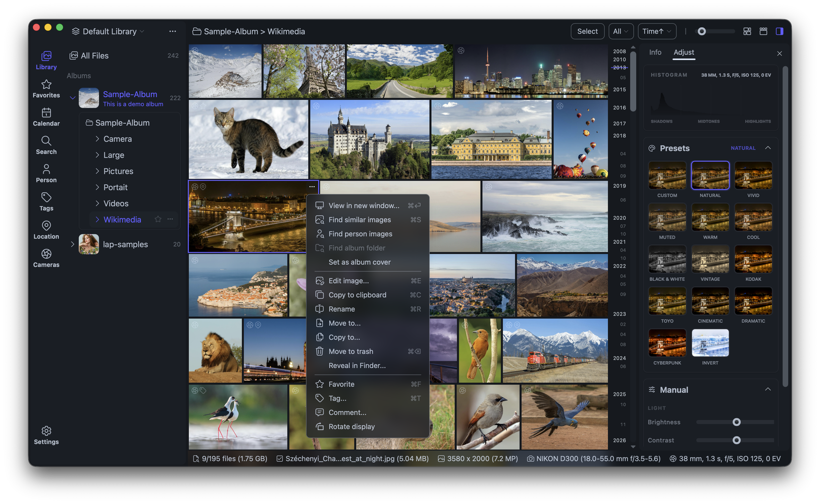Adjust the Brightness slider
This screenshot has height=504, width=820.
click(x=736, y=422)
